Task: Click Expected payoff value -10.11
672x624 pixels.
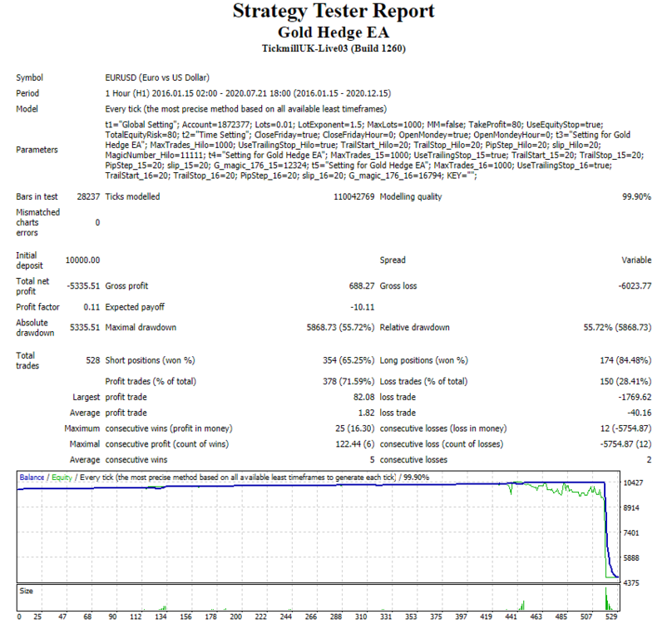Action: [362, 307]
